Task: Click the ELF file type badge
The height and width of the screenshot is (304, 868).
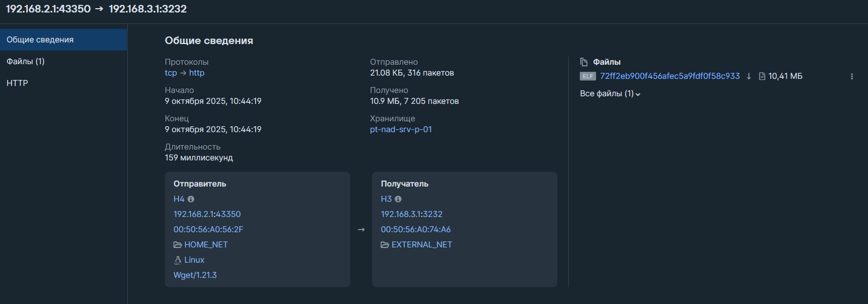Action: [x=588, y=76]
